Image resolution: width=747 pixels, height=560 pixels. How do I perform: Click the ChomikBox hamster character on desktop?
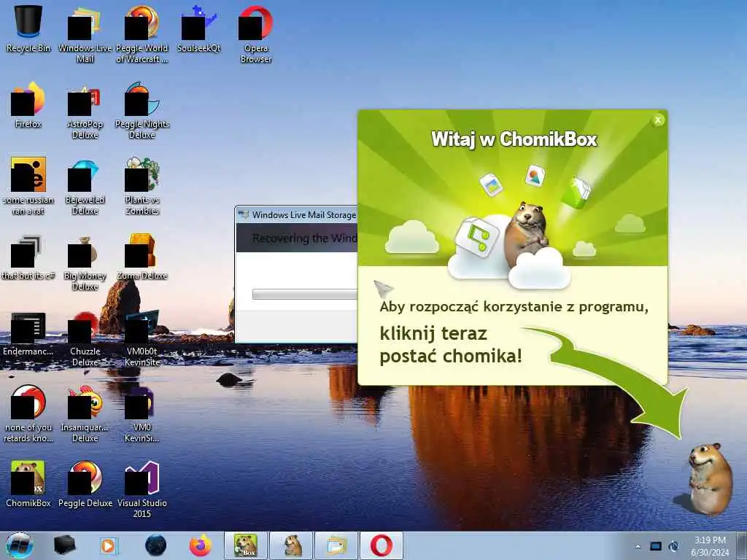tap(711, 478)
